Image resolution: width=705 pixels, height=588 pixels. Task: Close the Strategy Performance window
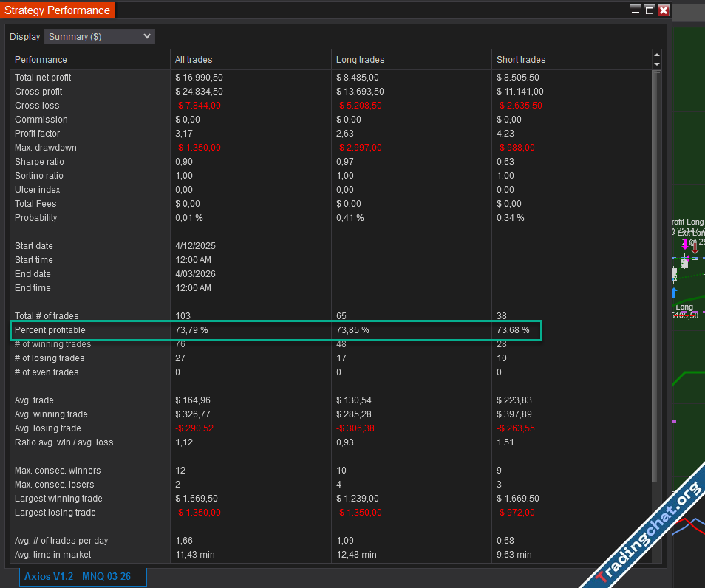tap(664, 10)
